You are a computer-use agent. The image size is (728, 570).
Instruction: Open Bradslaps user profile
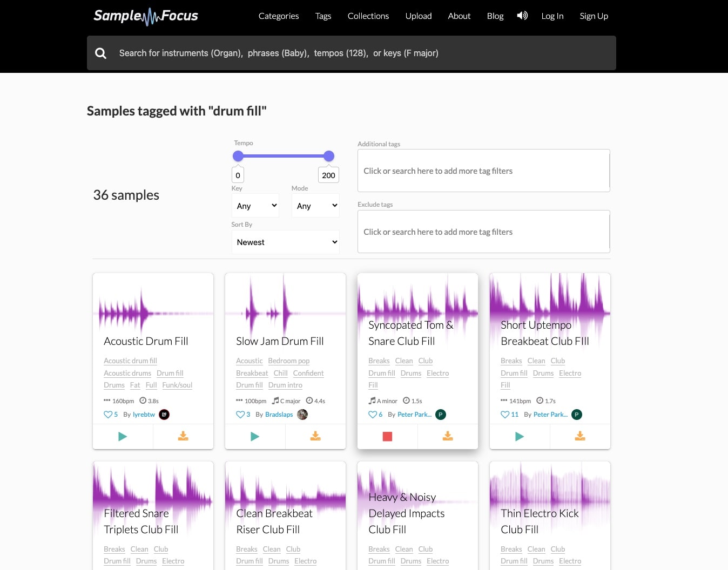279,415
